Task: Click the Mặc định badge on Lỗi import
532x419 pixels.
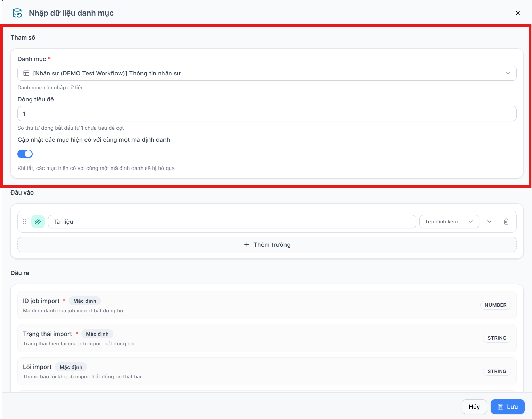Action: (71, 367)
